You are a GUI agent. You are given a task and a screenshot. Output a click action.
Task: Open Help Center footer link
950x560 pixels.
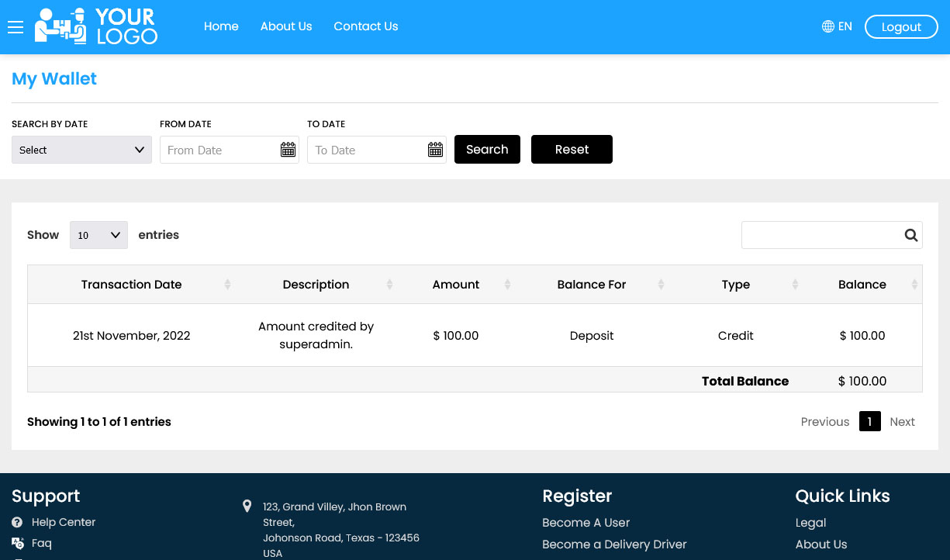pyautogui.click(x=64, y=522)
